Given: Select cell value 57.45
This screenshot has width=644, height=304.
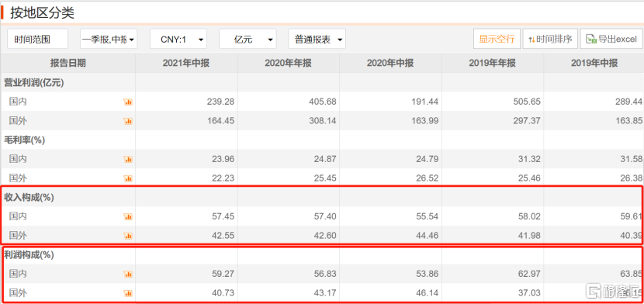Looking at the screenshot, I should 223,216.
